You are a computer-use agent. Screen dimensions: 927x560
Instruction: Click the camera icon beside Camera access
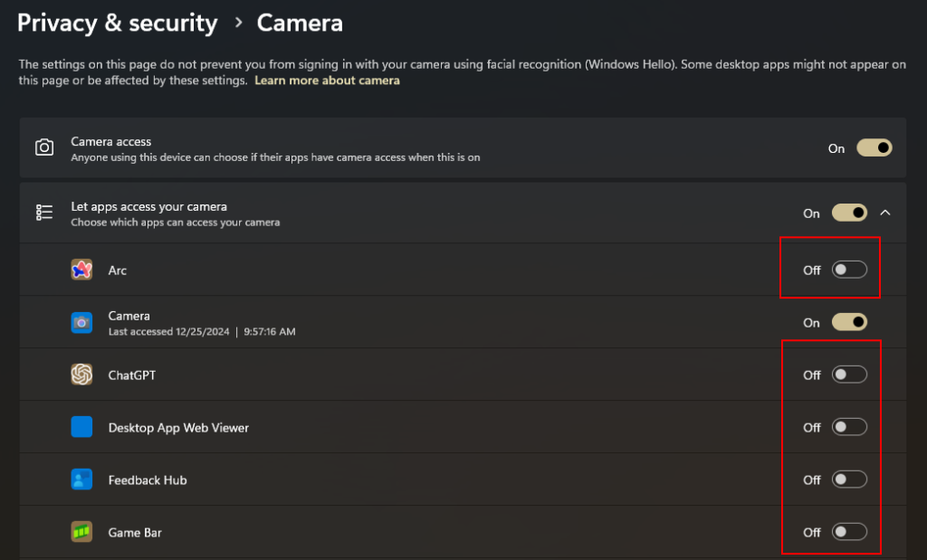[44, 147]
